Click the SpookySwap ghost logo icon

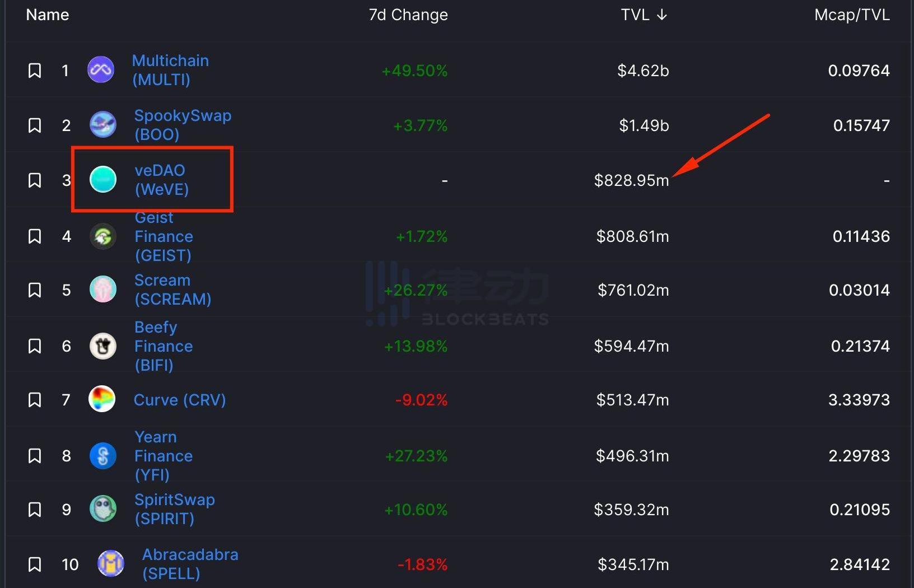(x=103, y=124)
